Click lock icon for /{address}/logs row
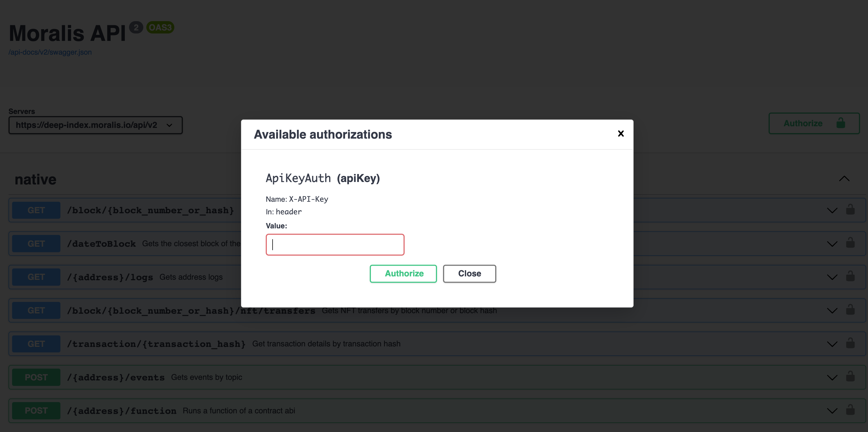 (850, 276)
